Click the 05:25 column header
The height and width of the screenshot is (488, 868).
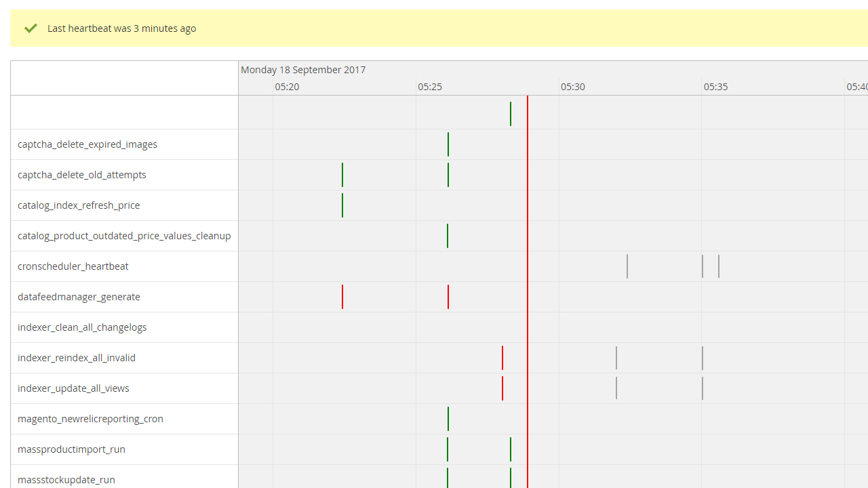[430, 86]
